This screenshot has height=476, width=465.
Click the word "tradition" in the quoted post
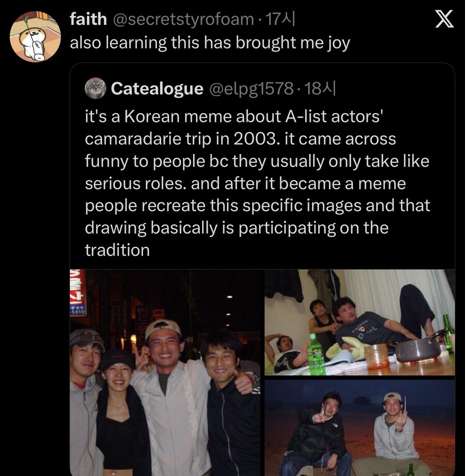coord(117,250)
